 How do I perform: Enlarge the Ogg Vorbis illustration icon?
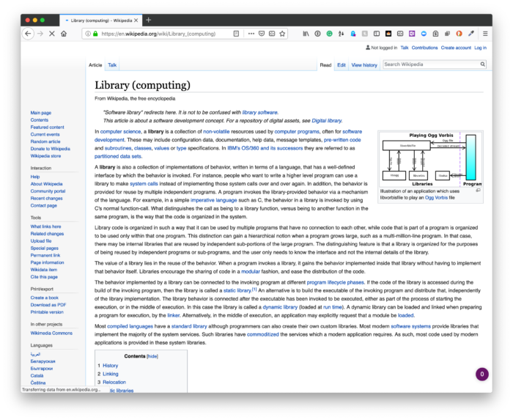click(x=479, y=191)
